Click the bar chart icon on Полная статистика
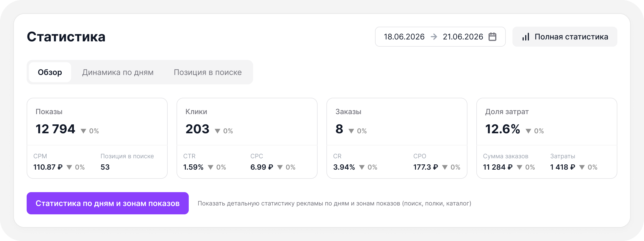The width and height of the screenshot is (644, 241). 526,37
